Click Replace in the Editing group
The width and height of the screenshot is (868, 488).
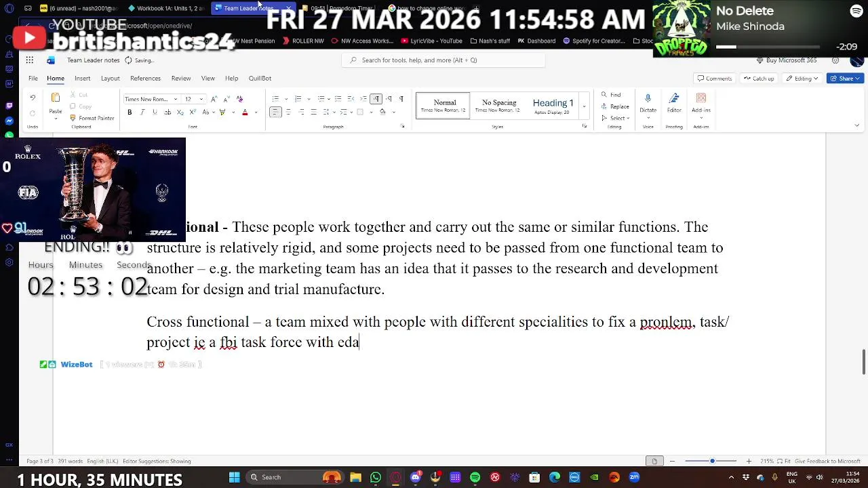tap(614, 106)
